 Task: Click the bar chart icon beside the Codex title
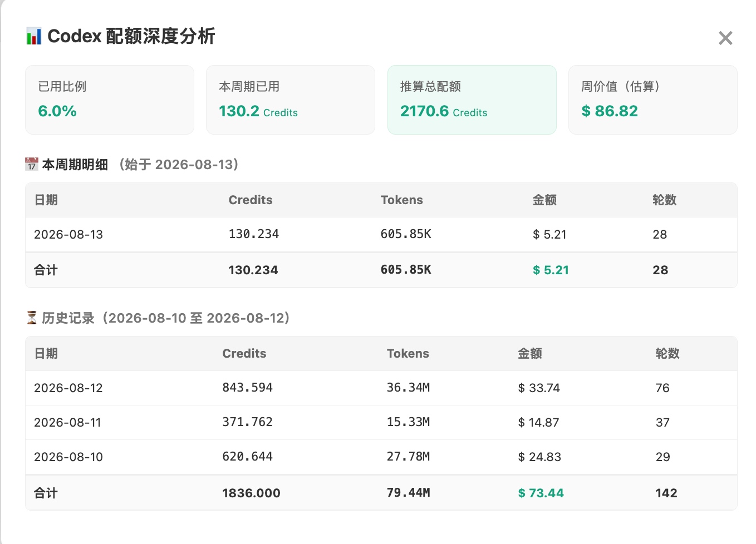click(x=33, y=36)
